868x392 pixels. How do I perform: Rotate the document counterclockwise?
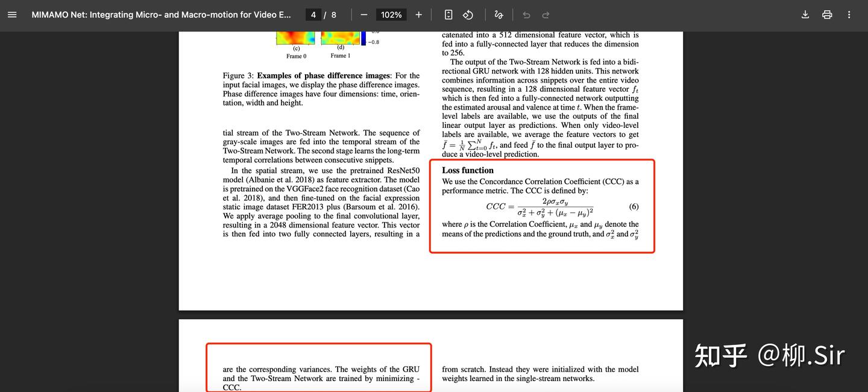point(468,14)
